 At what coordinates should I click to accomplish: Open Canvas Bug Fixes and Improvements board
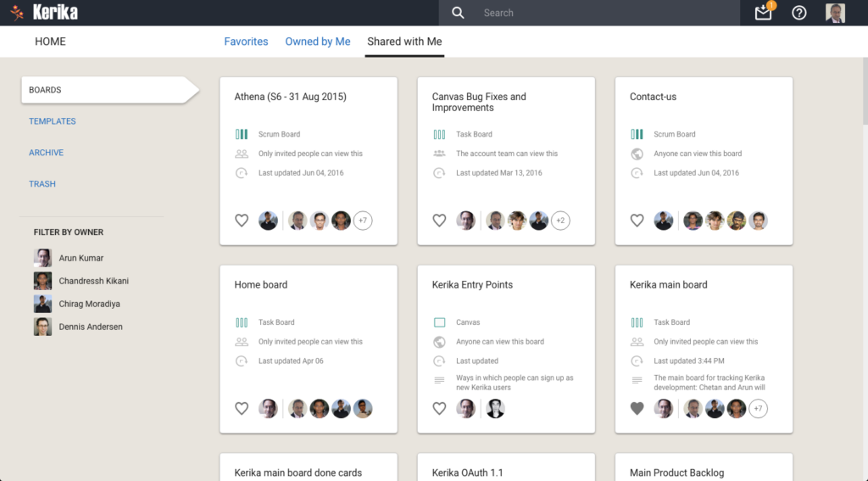[479, 102]
